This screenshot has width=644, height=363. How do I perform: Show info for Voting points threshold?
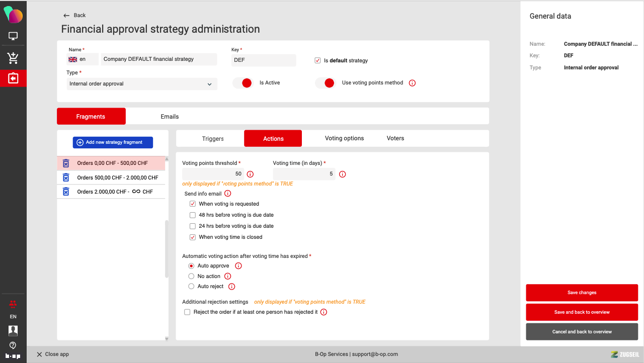point(250,174)
